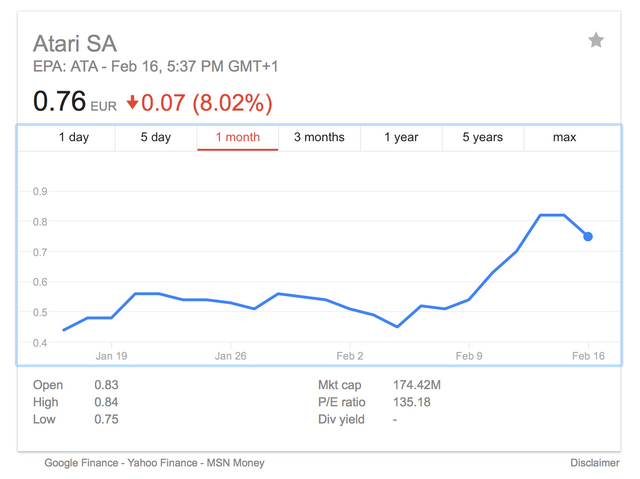Open the Disclaimer link

click(595, 463)
